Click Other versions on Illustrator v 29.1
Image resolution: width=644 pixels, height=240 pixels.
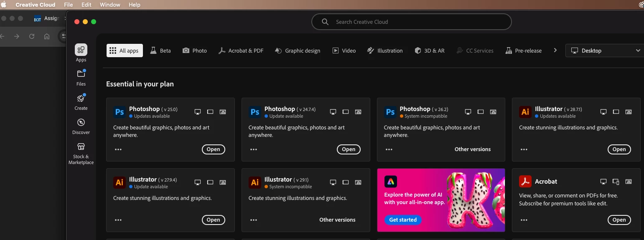click(x=337, y=220)
